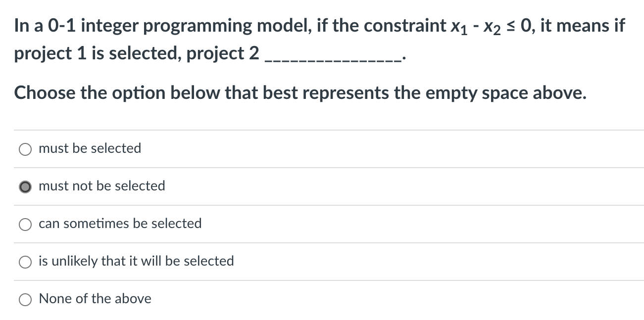The height and width of the screenshot is (320, 644).
Task: Click the label text "must be selected"
Action: (x=90, y=148)
